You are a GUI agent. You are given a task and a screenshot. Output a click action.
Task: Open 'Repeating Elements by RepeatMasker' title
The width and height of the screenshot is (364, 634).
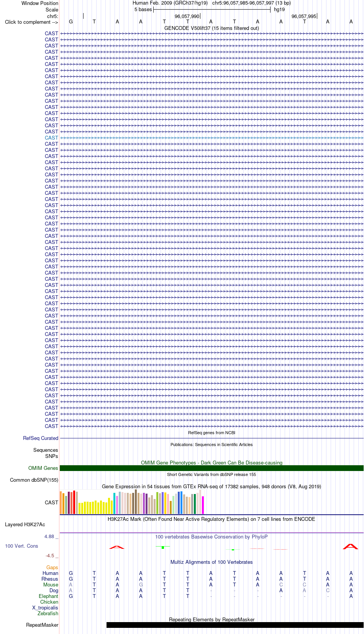[212, 619]
